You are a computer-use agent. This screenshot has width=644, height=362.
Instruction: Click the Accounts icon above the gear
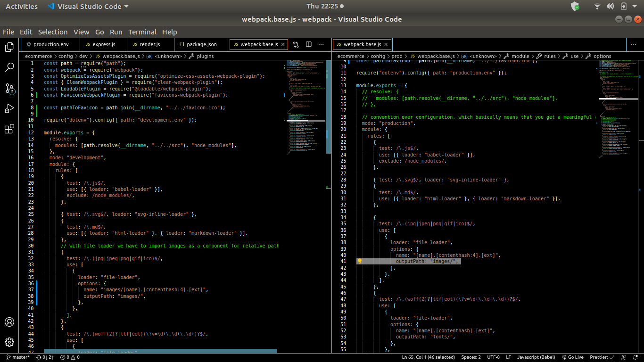(x=9, y=322)
